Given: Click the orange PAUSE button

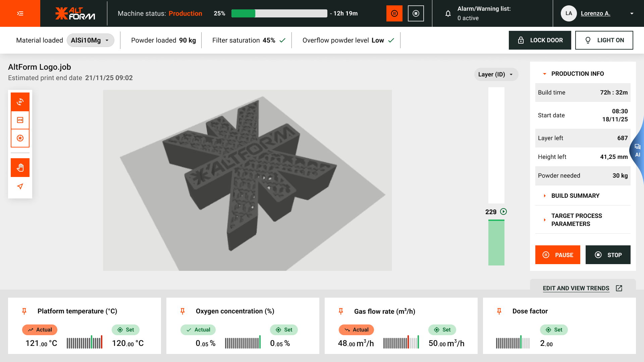Looking at the screenshot, I should tap(558, 255).
